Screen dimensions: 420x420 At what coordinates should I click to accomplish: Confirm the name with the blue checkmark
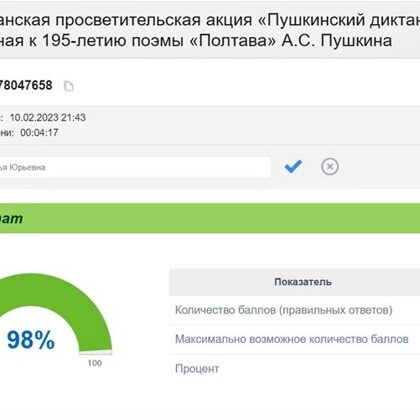click(293, 166)
